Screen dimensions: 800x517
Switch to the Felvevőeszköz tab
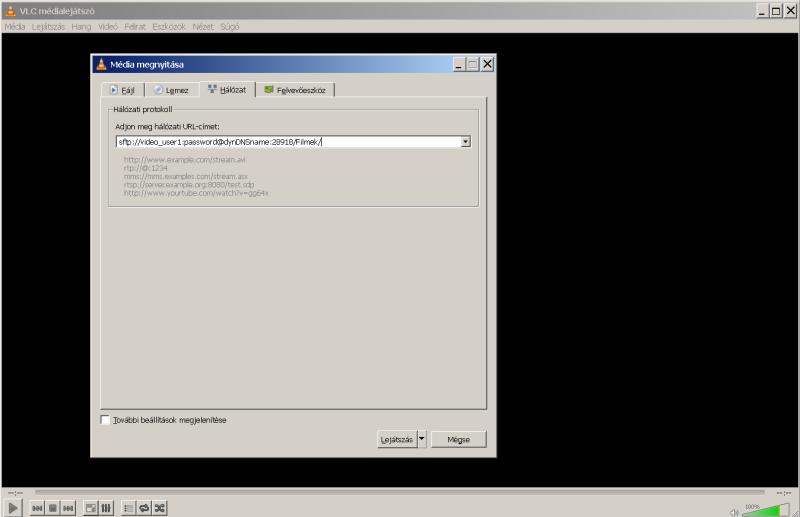295,90
